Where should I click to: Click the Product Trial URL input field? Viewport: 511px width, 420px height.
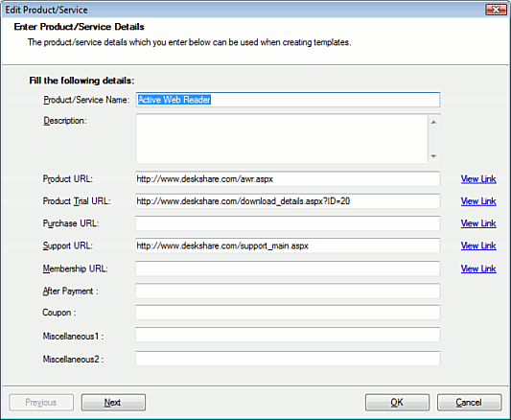[288, 201]
